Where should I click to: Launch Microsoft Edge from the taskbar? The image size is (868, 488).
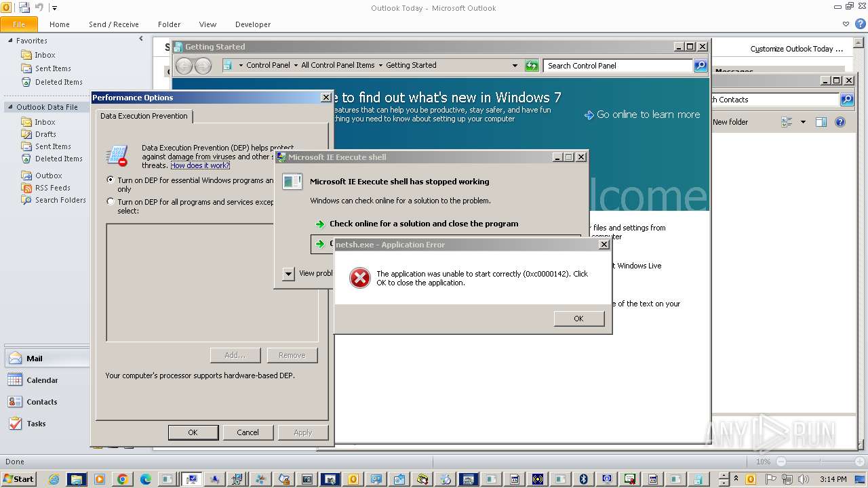tap(145, 479)
